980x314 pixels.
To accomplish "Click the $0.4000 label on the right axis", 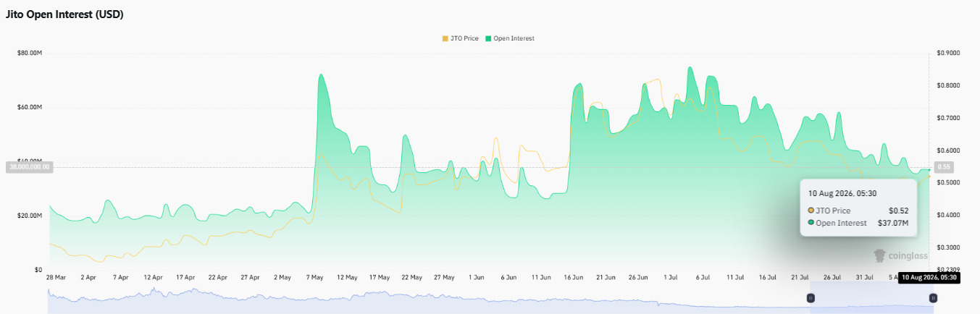I will point(947,216).
